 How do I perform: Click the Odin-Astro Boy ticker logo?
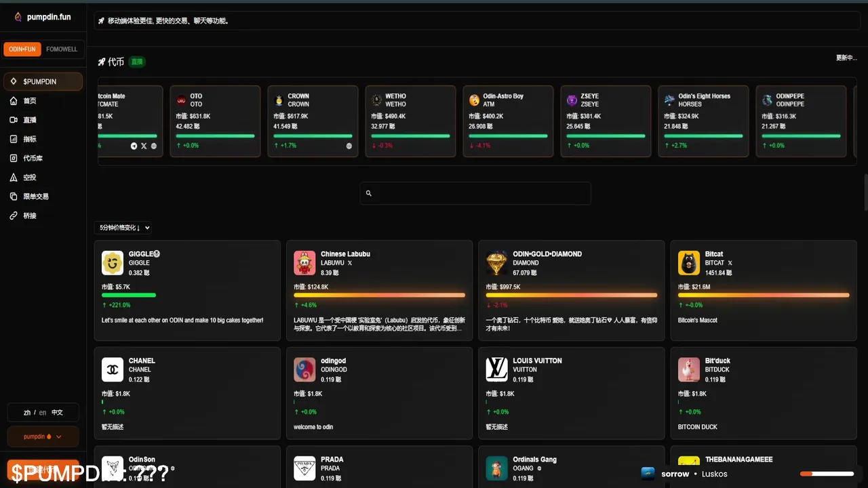(x=474, y=100)
